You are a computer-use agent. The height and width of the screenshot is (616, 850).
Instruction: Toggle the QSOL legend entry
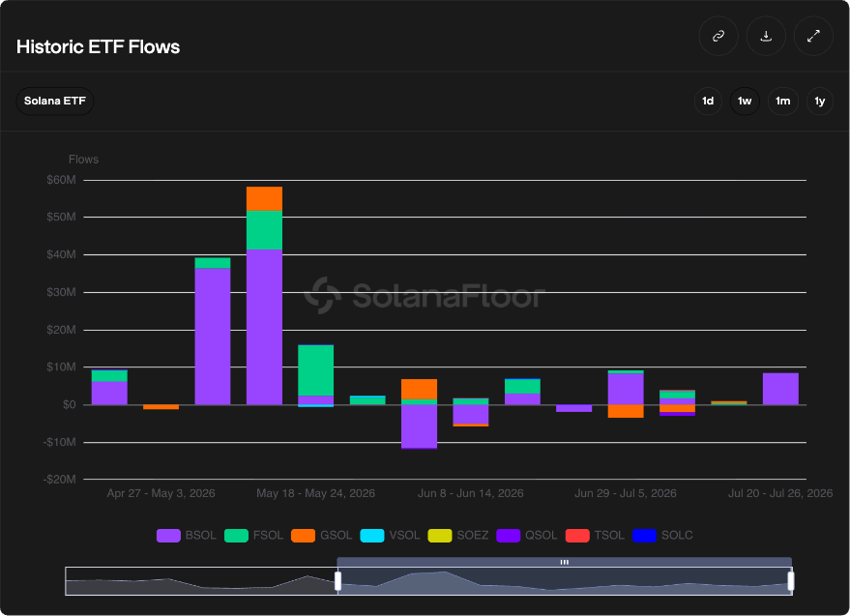tap(526, 535)
